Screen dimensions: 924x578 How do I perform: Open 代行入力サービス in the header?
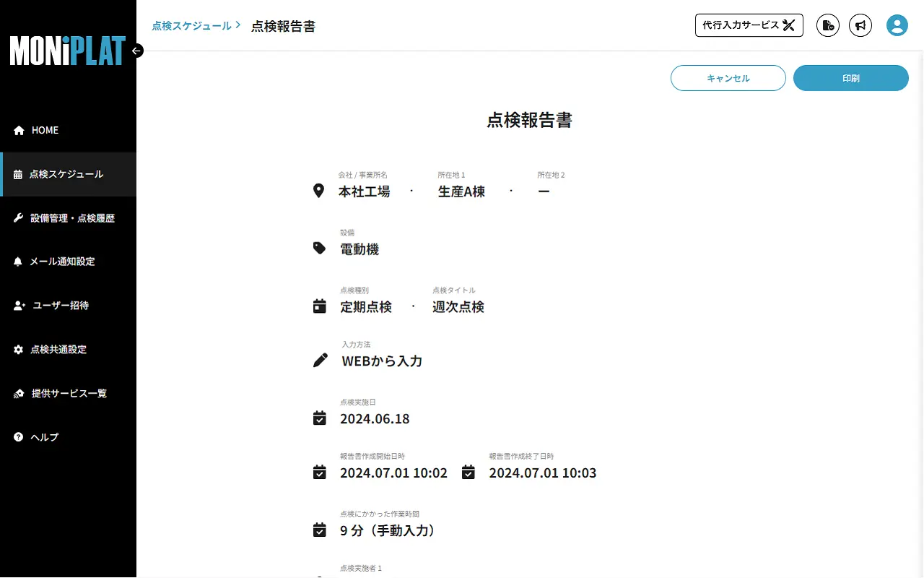click(749, 25)
